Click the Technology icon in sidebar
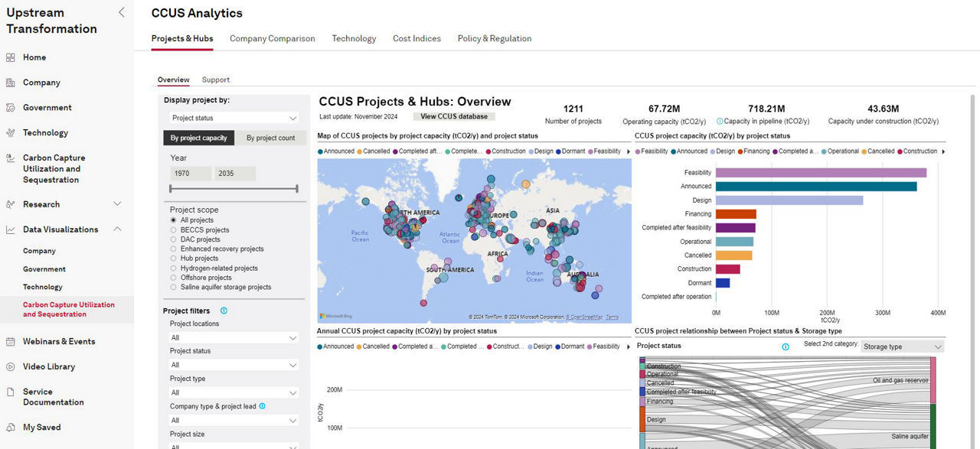Image resolution: width=980 pixels, height=449 pixels. coord(11,133)
